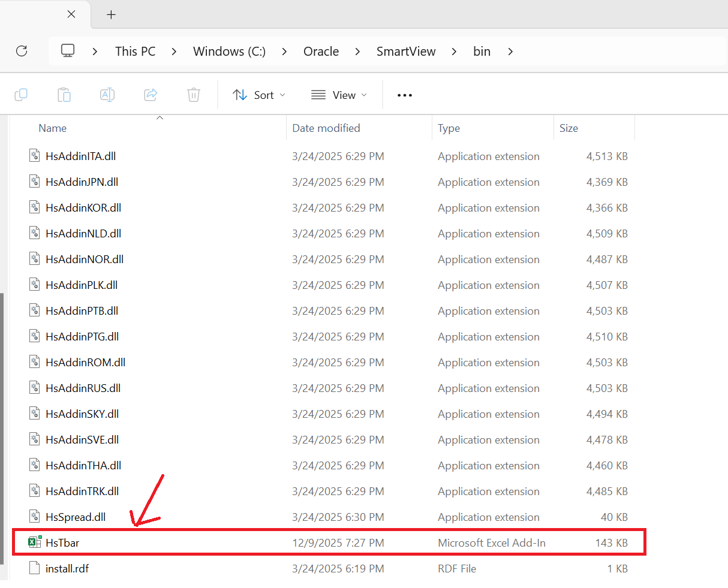728x588 pixels.
Task: Click the HsAddinPTG.dll file icon
Action: tap(35, 336)
